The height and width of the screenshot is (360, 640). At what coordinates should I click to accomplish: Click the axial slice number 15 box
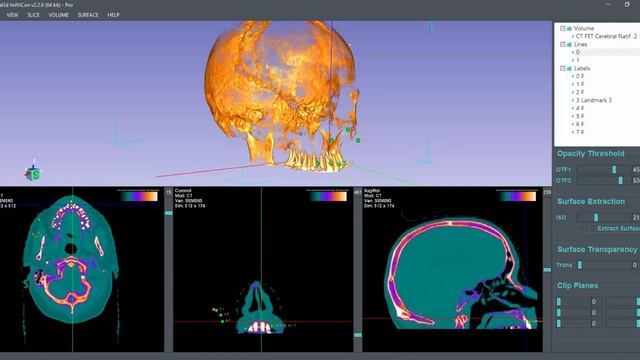169,192
